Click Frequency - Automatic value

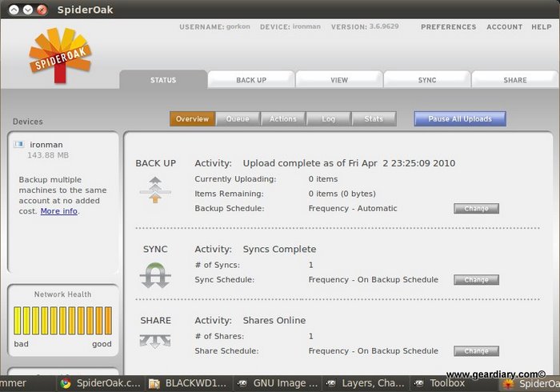353,209
